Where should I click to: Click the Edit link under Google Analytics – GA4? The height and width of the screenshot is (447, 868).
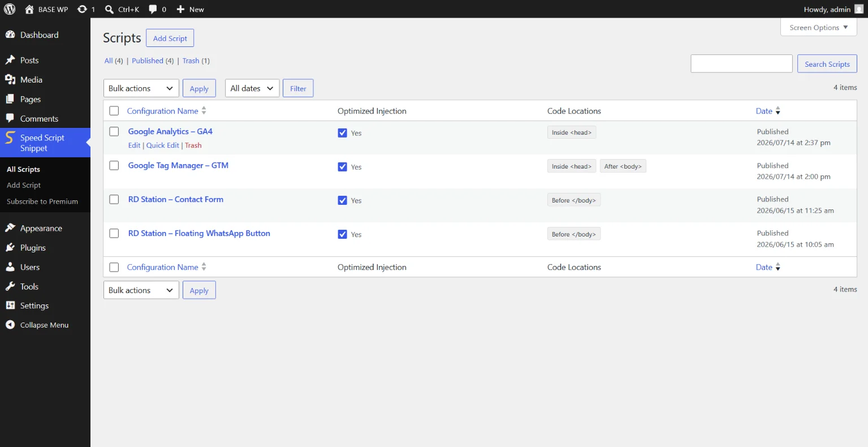pos(134,145)
